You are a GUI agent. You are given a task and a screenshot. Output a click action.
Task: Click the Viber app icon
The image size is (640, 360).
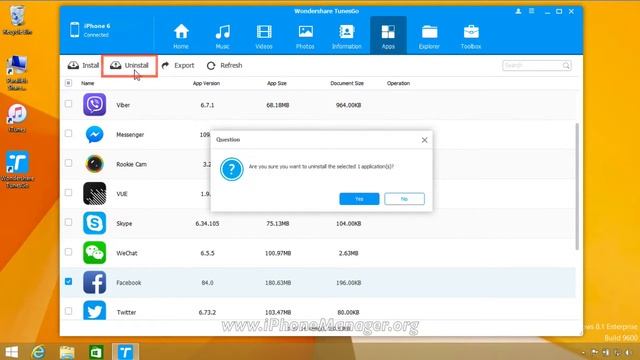[x=95, y=104]
